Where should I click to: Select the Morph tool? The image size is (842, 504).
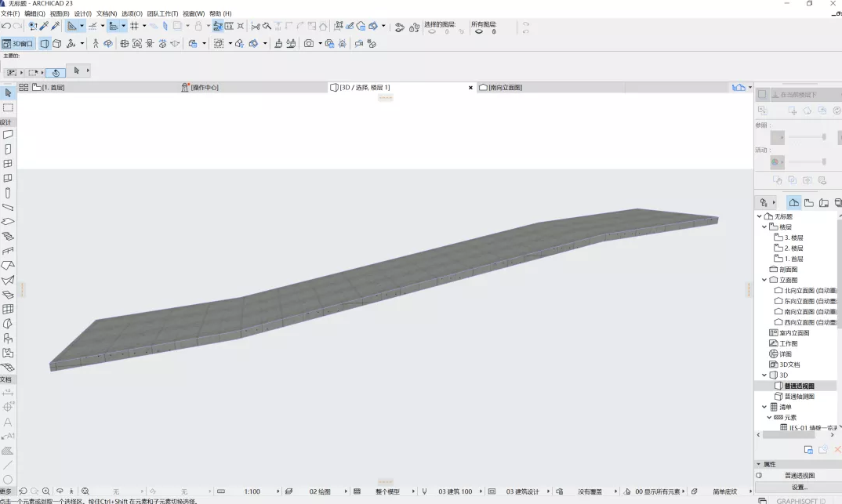tap(8, 324)
